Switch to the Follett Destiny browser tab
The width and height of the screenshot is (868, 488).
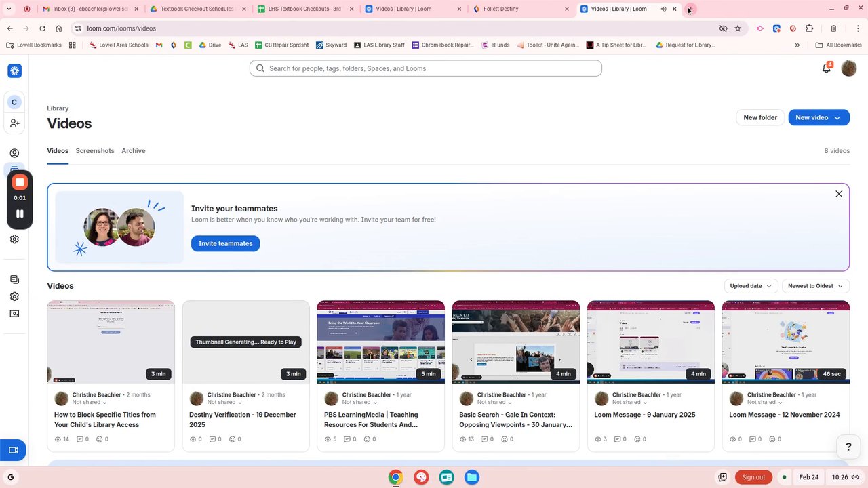(x=521, y=9)
